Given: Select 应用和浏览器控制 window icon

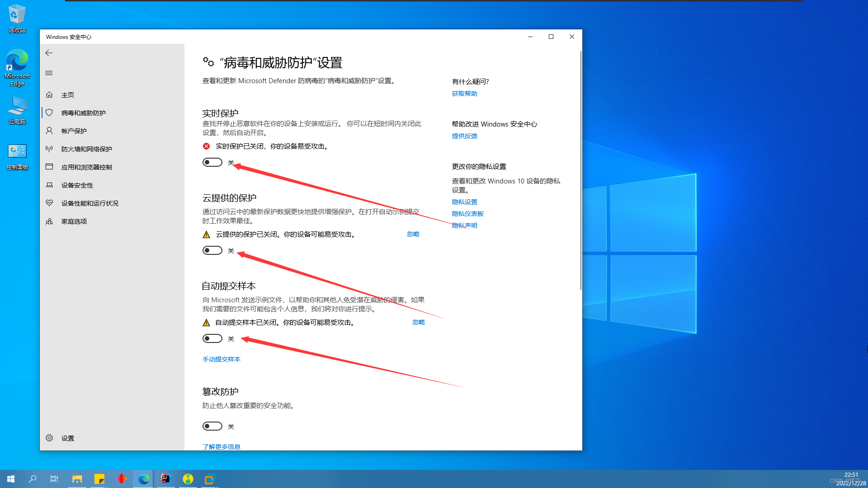Looking at the screenshot, I should coord(49,167).
